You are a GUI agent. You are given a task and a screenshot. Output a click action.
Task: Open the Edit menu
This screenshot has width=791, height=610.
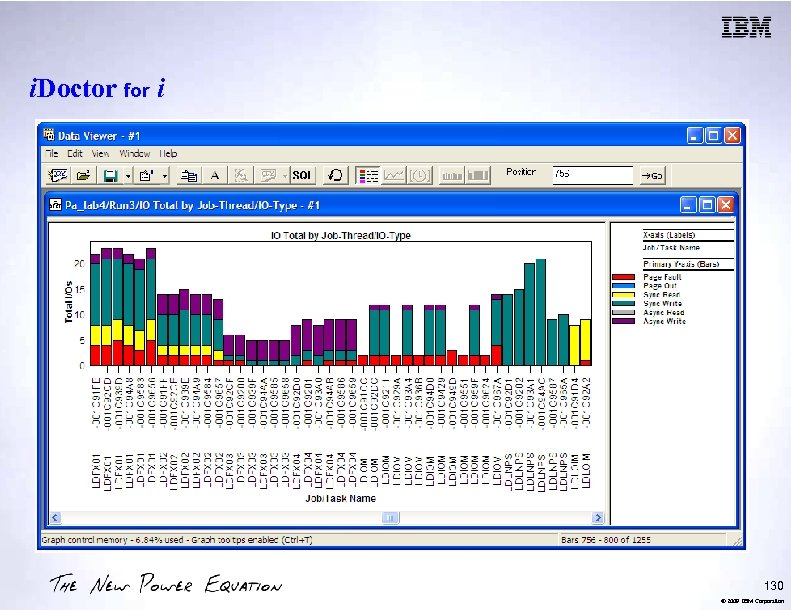coord(75,153)
